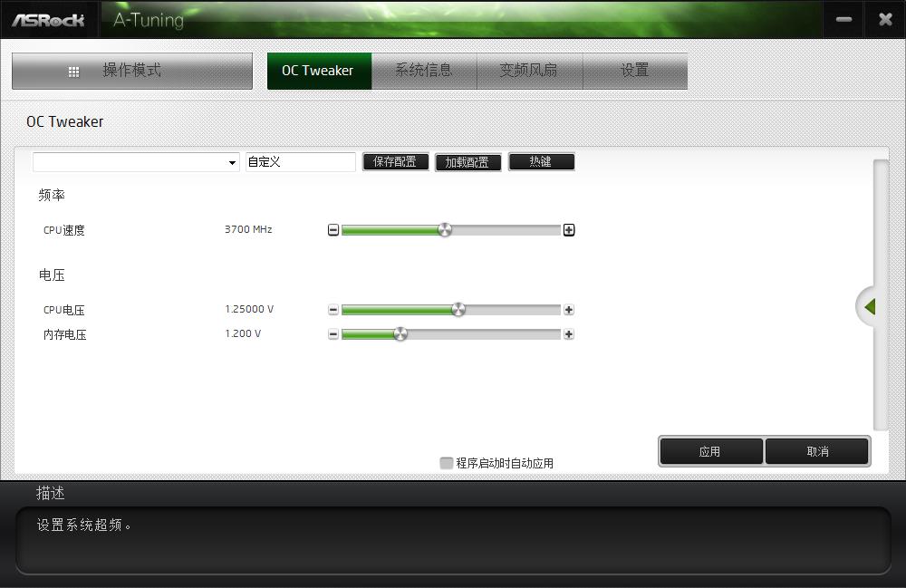The image size is (906, 588).
Task: Click the 自定义 profile name field
Action: click(301, 162)
